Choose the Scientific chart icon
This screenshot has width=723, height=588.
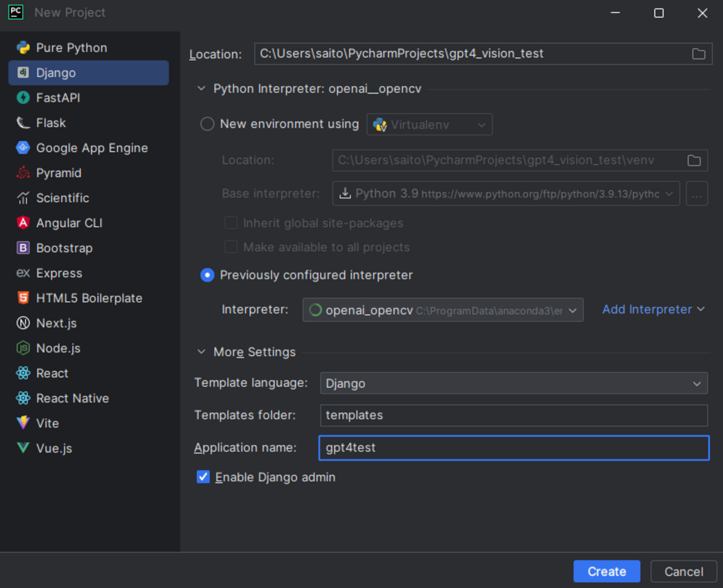23,198
